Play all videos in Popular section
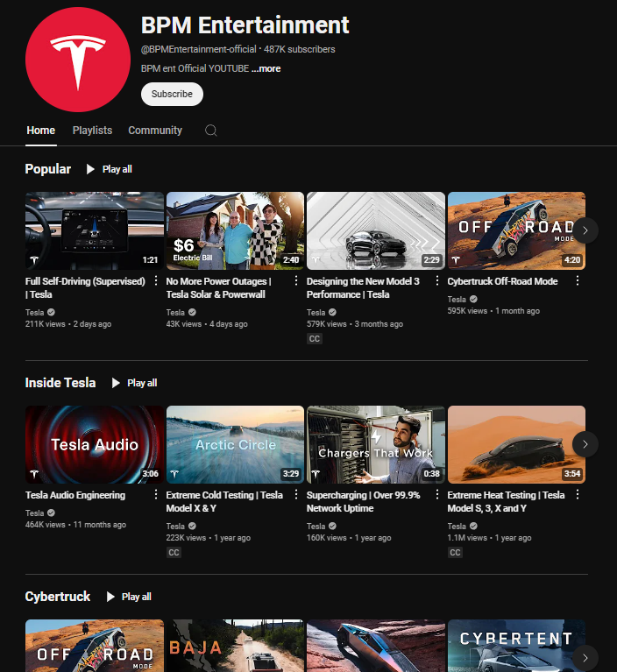The image size is (617, 672). coord(109,169)
